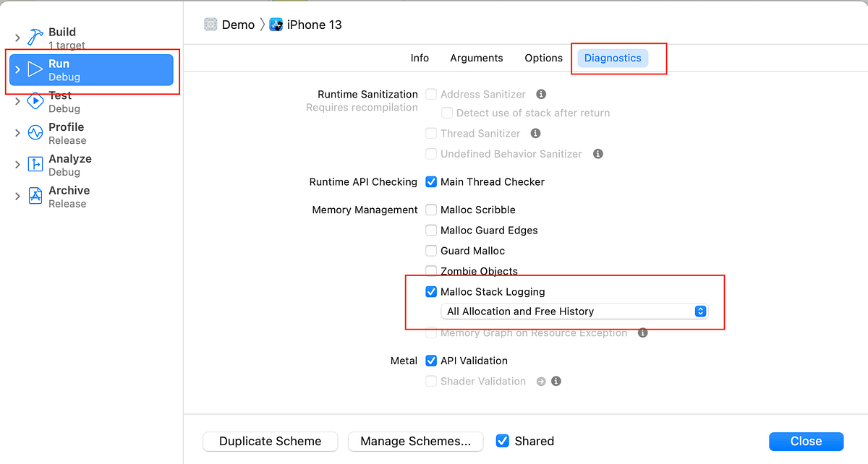Viewport: 868px width, 464px height.
Task: Enable Zombie Objects detection
Action: click(431, 271)
